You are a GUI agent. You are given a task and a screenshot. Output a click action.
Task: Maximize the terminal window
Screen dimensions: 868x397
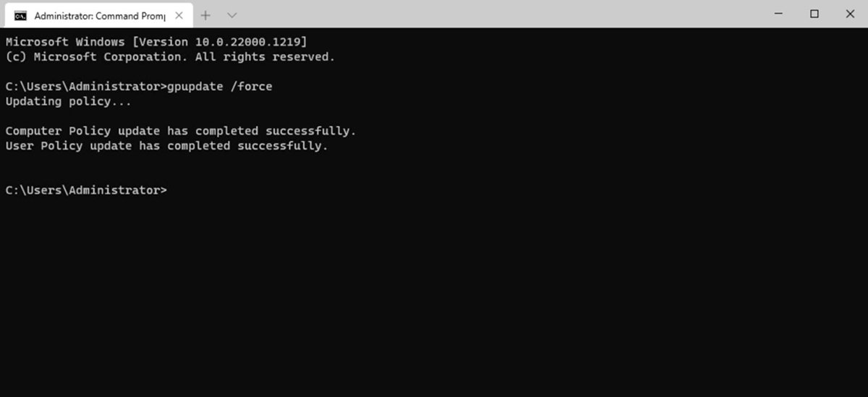[x=814, y=14]
